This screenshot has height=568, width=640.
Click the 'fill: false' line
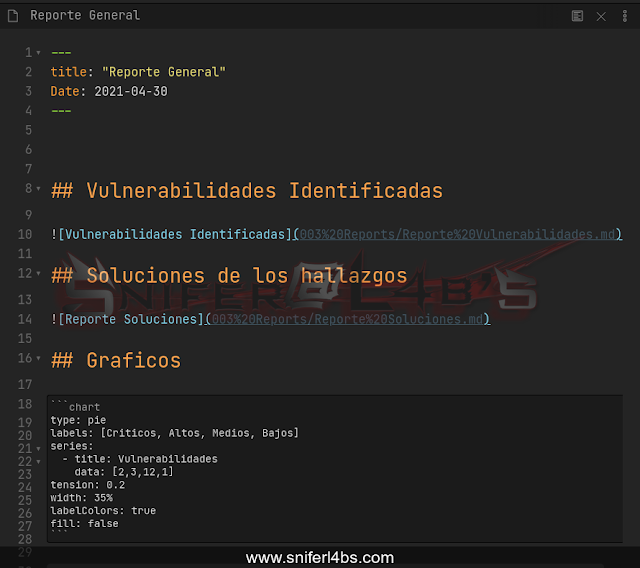(84, 524)
